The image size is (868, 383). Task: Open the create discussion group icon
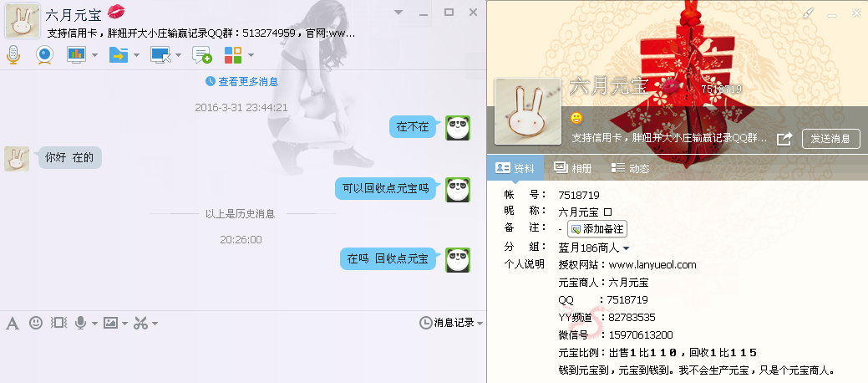tap(201, 55)
